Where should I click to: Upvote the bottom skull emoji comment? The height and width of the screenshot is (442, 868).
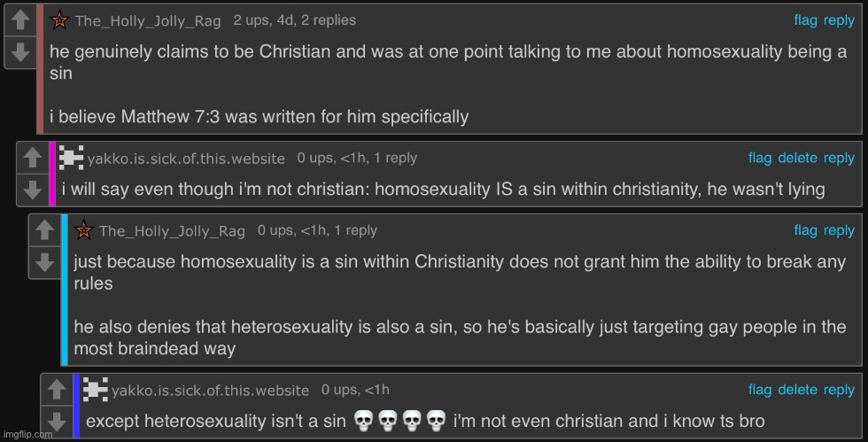57,391
